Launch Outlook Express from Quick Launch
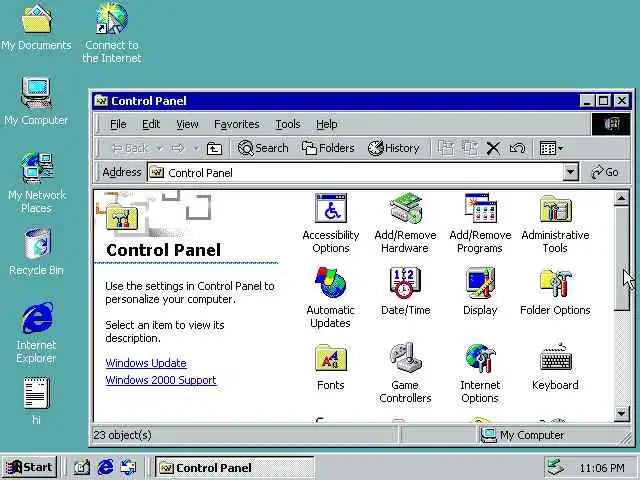This screenshot has width=640, height=480. [129, 467]
